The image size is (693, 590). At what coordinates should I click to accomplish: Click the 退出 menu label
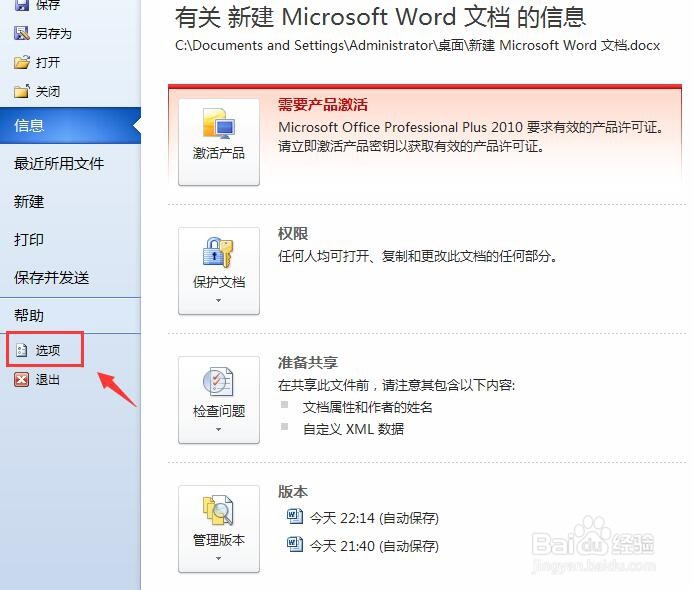click(48, 380)
